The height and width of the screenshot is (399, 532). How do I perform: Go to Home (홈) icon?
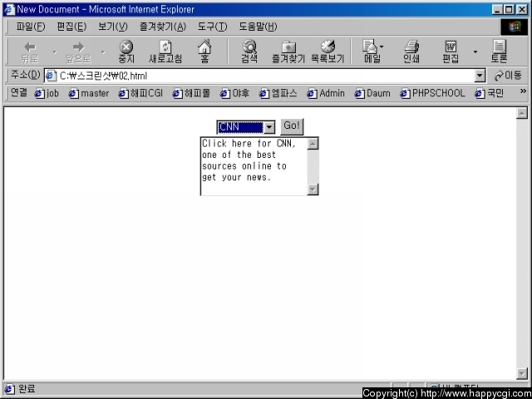pyautogui.click(x=204, y=52)
